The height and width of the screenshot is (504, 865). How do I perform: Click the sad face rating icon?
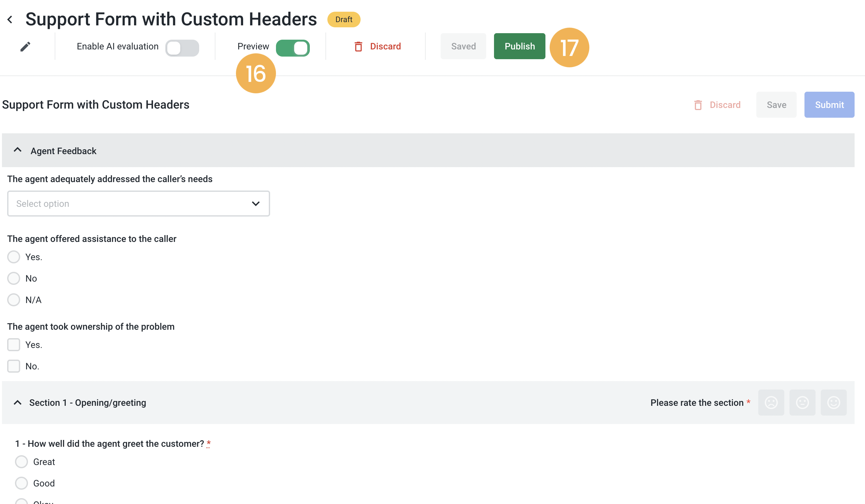[771, 403]
